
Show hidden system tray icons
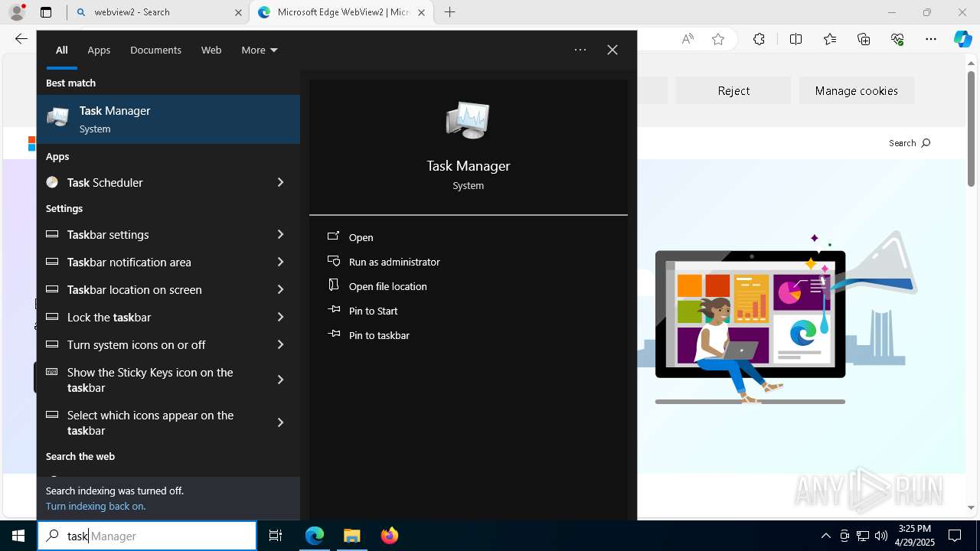point(825,536)
